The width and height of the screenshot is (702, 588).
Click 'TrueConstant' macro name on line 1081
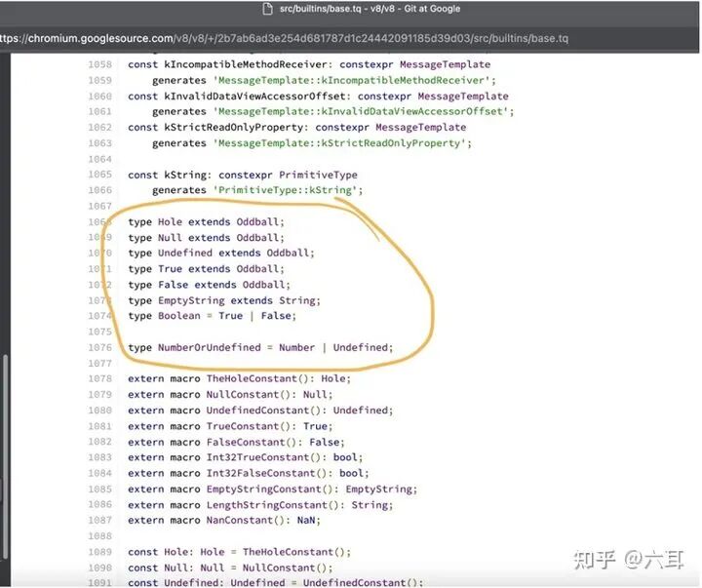(x=243, y=426)
